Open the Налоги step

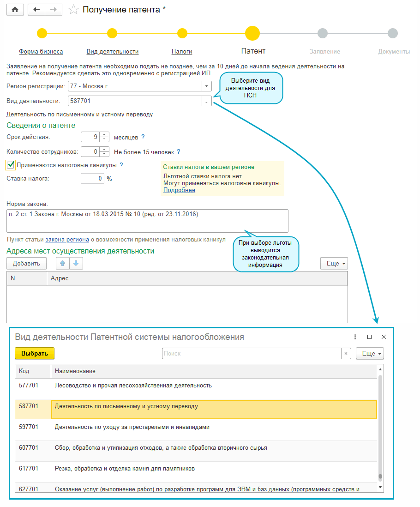coord(182,51)
